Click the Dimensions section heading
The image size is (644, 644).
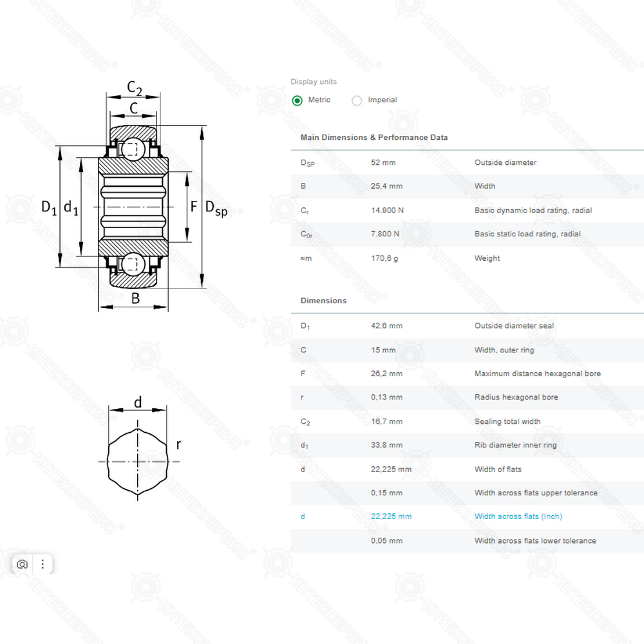(323, 301)
